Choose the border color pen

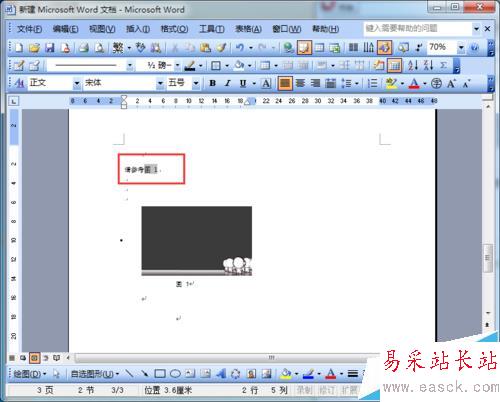190,66
